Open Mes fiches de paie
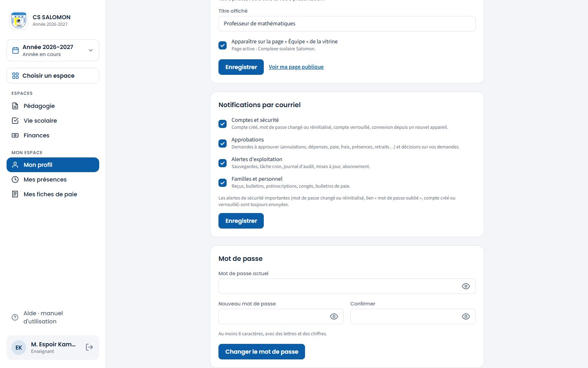The image size is (588, 368). 53,194
